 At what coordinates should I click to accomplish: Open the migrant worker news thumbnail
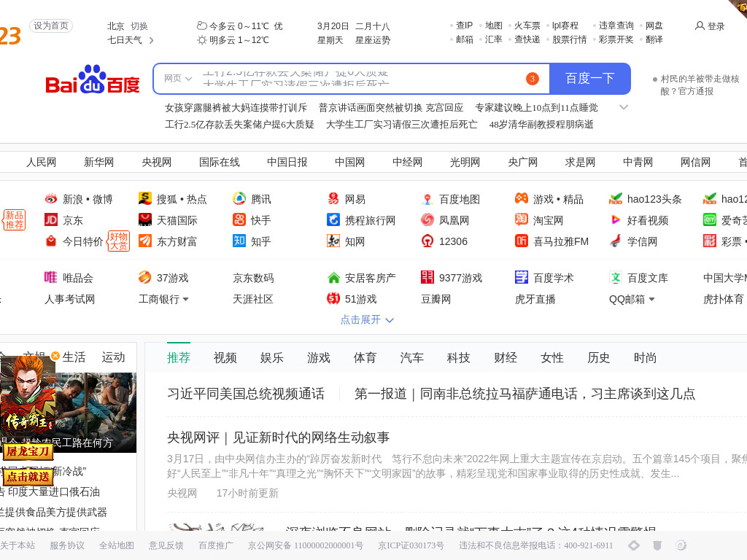click(96, 413)
